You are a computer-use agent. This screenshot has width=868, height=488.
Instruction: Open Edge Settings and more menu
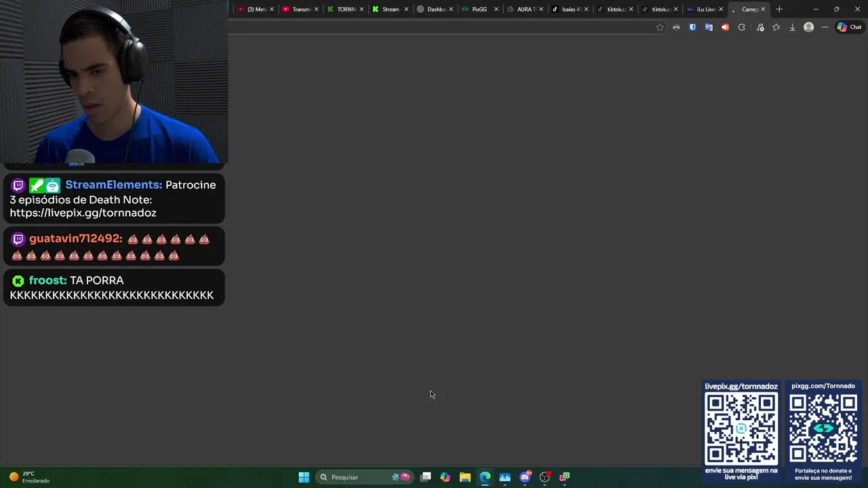tap(825, 27)
